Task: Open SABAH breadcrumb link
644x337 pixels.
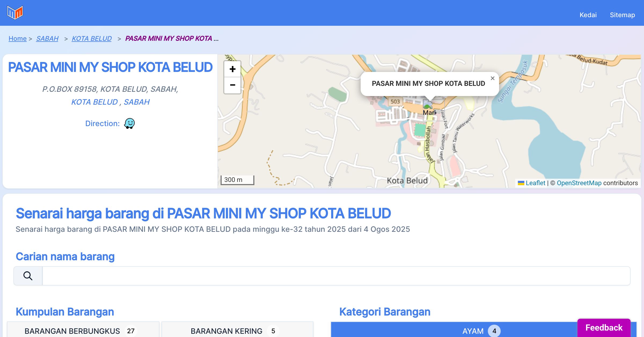Action: click(x=47, y=39)
